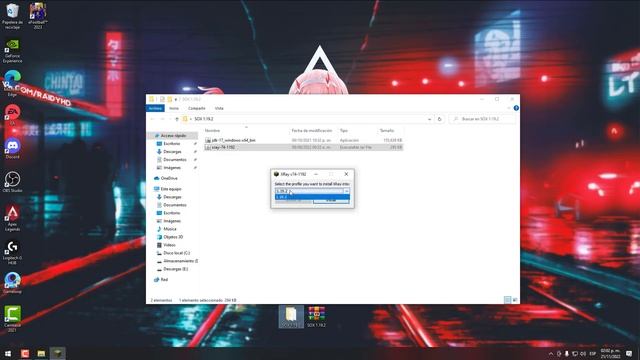Open Imágenes under Acceso rápido
The height and width of the screenshot is (360, 640).
tap(172, 168)
